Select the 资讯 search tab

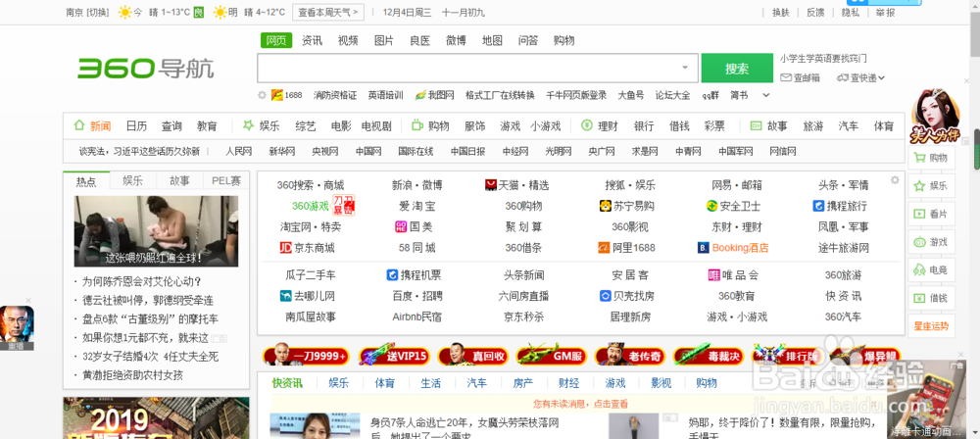pyautogui.click(x=312, y=40)
